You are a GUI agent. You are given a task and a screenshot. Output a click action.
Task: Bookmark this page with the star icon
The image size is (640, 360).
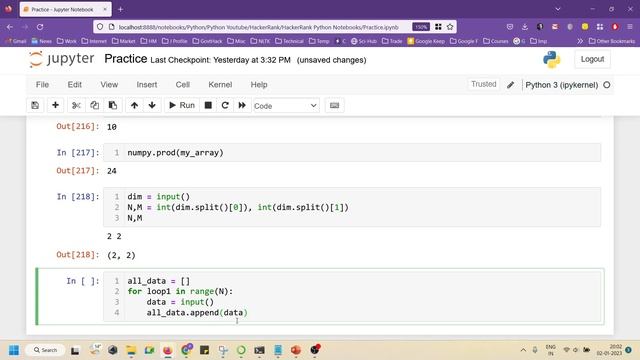click(x=450, y=27)
